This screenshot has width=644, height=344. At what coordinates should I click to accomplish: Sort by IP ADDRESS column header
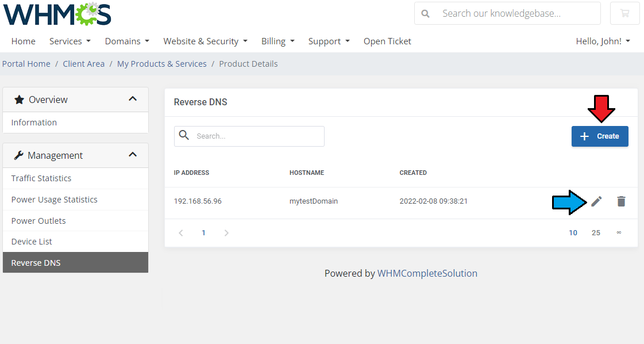coord(191,173)
